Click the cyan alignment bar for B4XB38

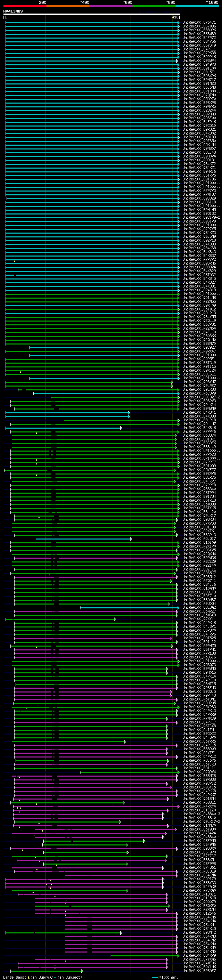[68, 416]
